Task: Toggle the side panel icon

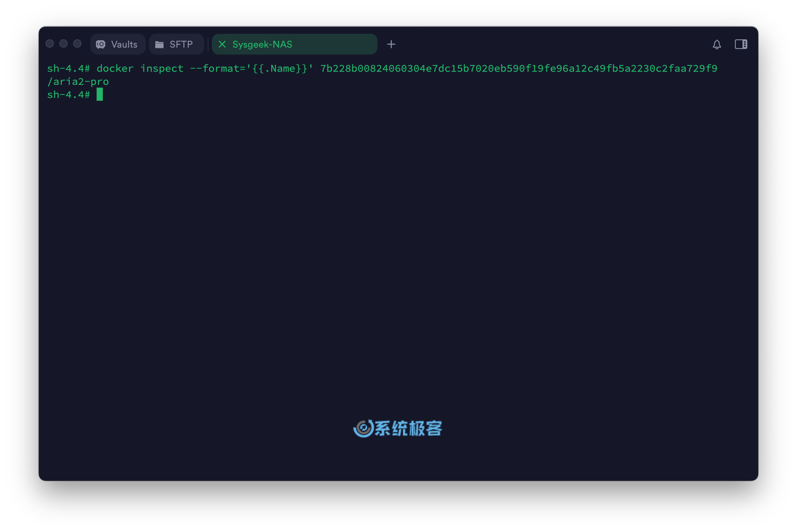Action: [x=741, y=44]
